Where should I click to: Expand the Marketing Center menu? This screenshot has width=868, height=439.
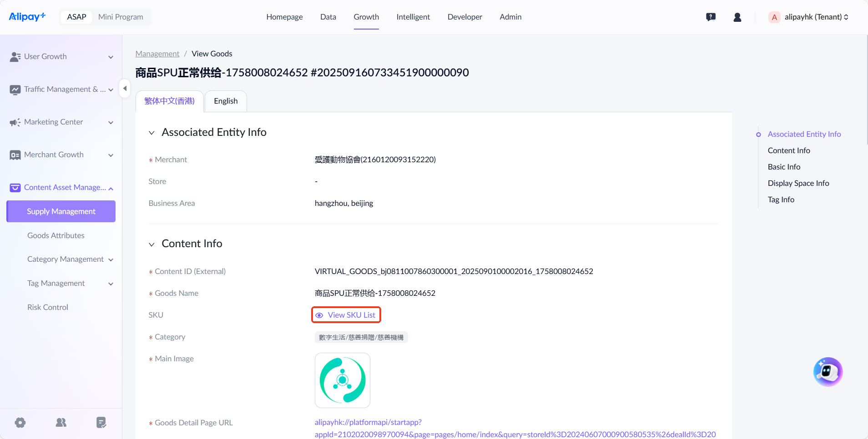(61, 122)
